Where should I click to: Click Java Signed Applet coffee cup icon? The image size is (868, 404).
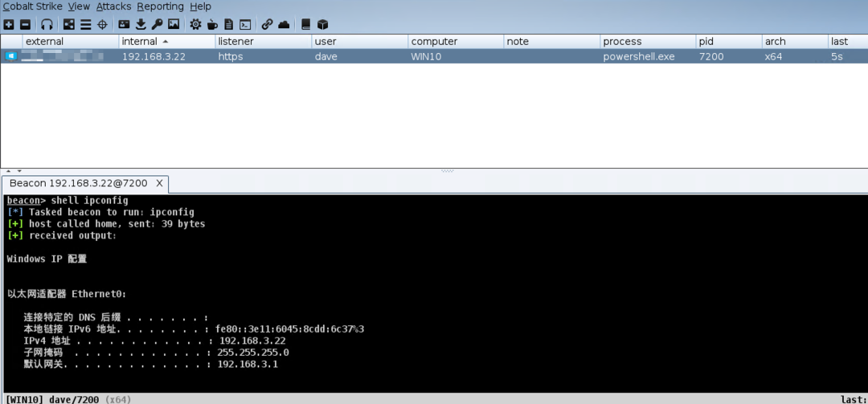coord(212,24)
